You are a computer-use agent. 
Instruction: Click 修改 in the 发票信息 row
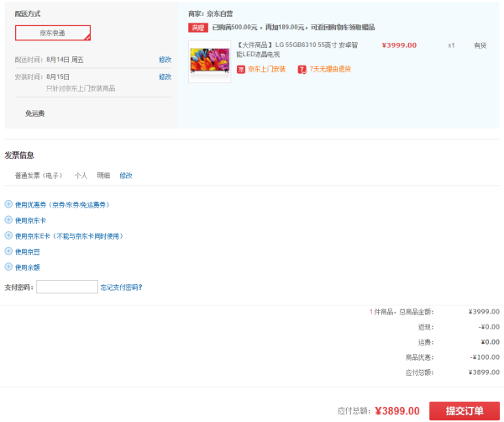(x=126, y=176)
